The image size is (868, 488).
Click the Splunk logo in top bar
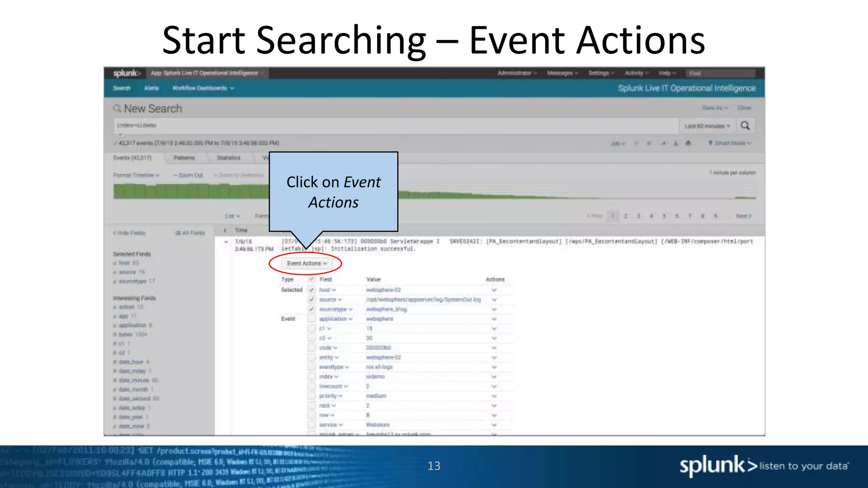[126, 73]
